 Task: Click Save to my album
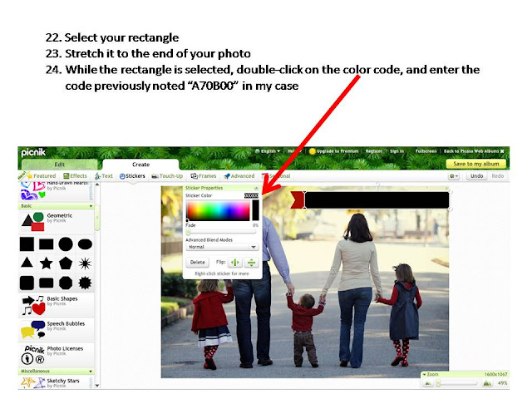pyautogui.click(x=476, y=164)
